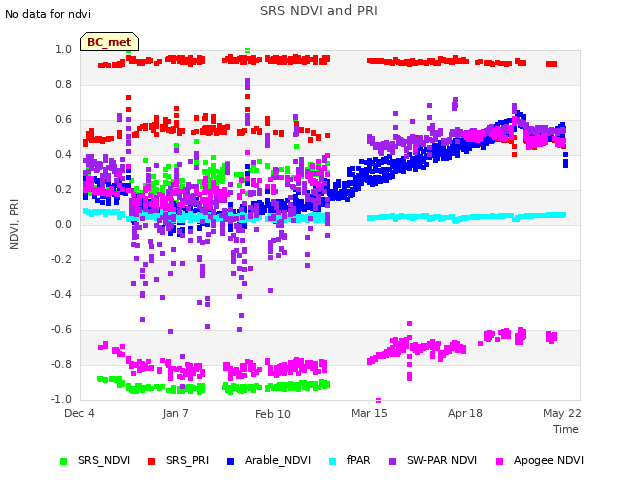Select the SRS_NDVI legend label
This screenshot has width=640, height=480.
(x=104, y=460)
